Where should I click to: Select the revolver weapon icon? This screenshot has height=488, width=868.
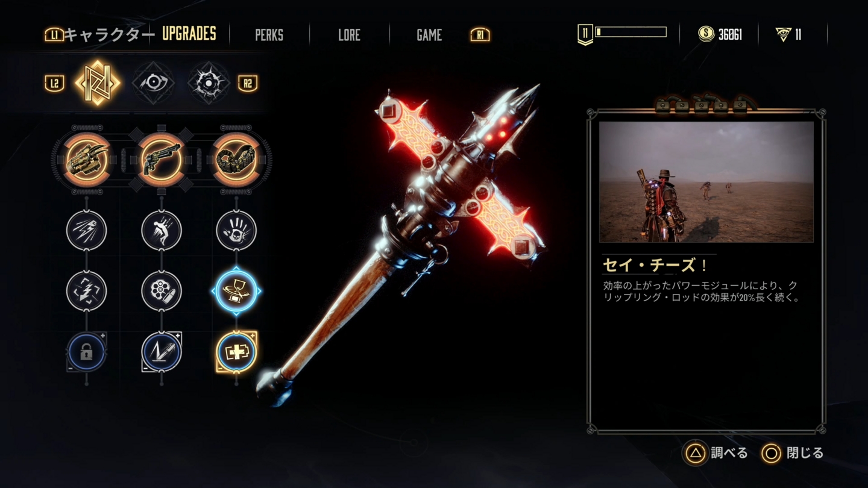click(162, 160)
